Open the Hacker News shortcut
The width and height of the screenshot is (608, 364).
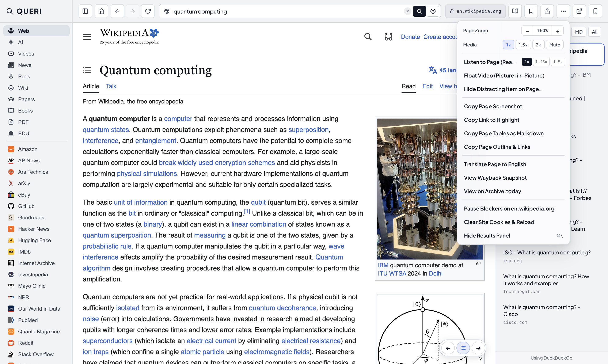[x=37, y=229]
